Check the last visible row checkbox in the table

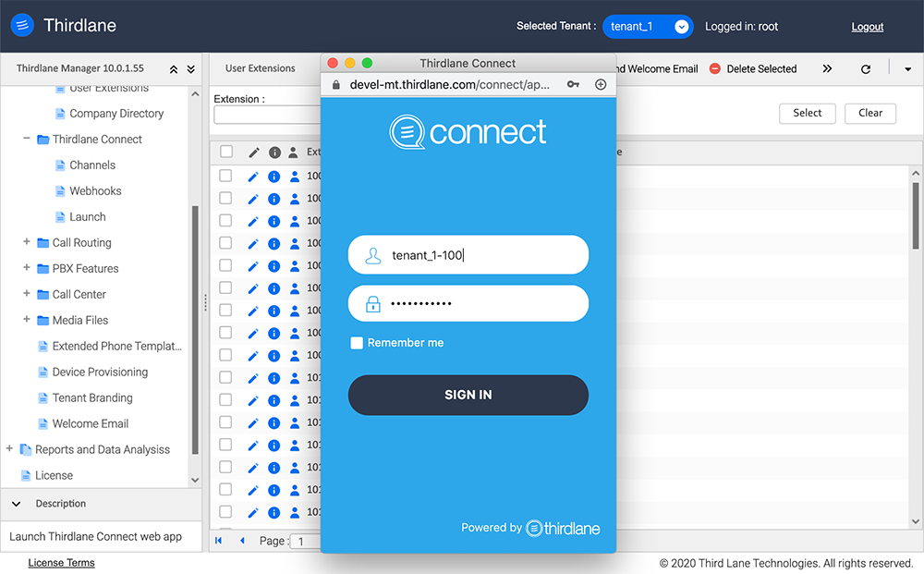point(225,511)
